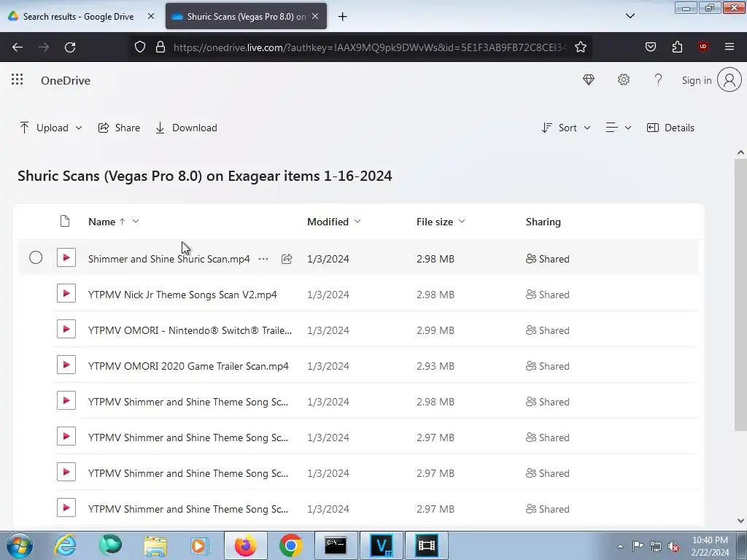Open the Name column dropdown chevron
The width and height of the screenshot is (747, 560).
click(136, 222)
